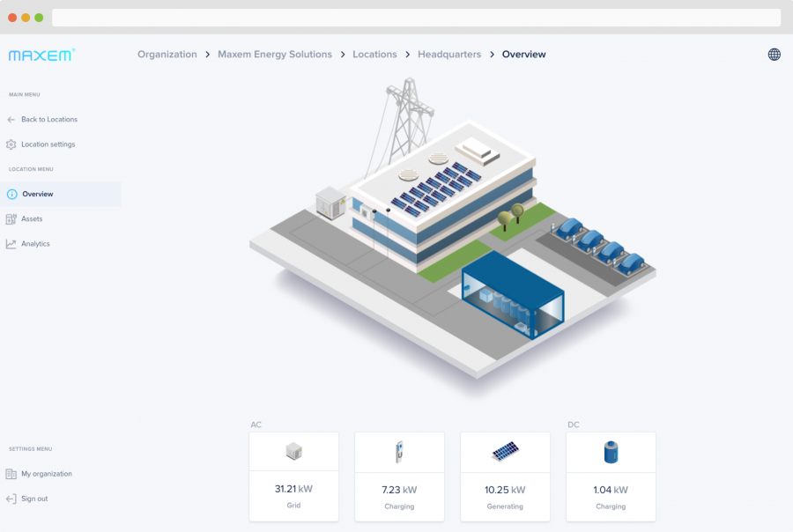Click the solar panel icon on the Generating card

(x=505, y=451)
